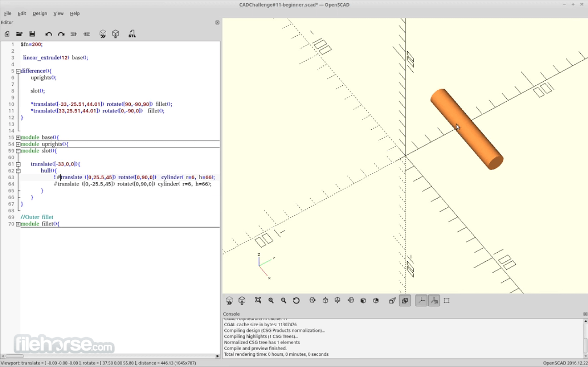Switch to Bottom view
This screenshot has height=367, width=588.
click(338, 300)
